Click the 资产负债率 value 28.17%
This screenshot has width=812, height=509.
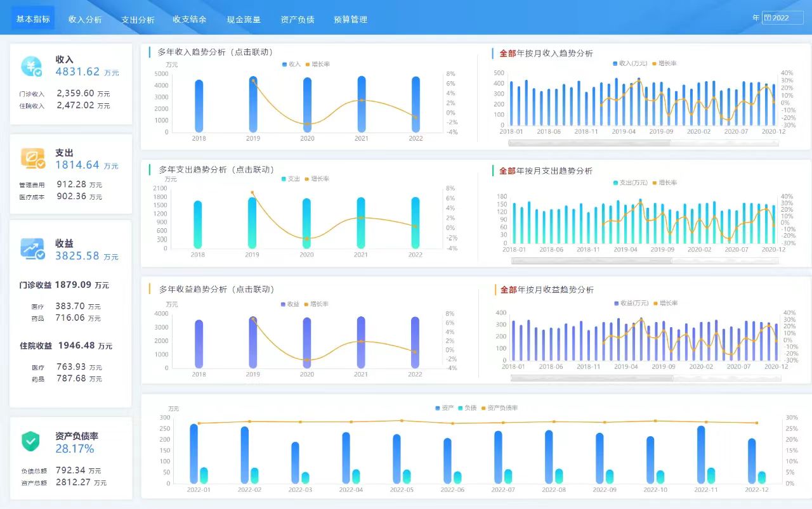click(75, 449)
